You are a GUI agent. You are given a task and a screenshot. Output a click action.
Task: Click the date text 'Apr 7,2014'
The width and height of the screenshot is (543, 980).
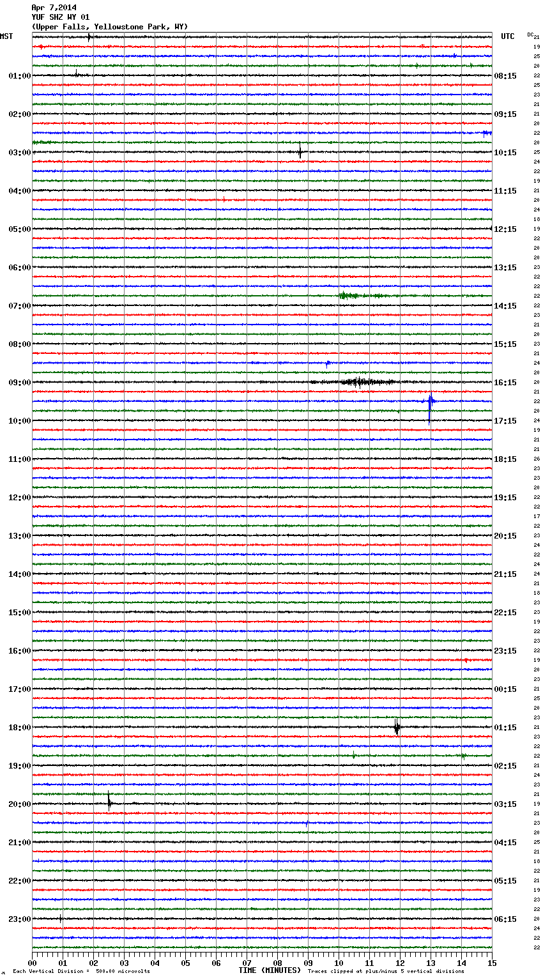[x=54, y=8]
